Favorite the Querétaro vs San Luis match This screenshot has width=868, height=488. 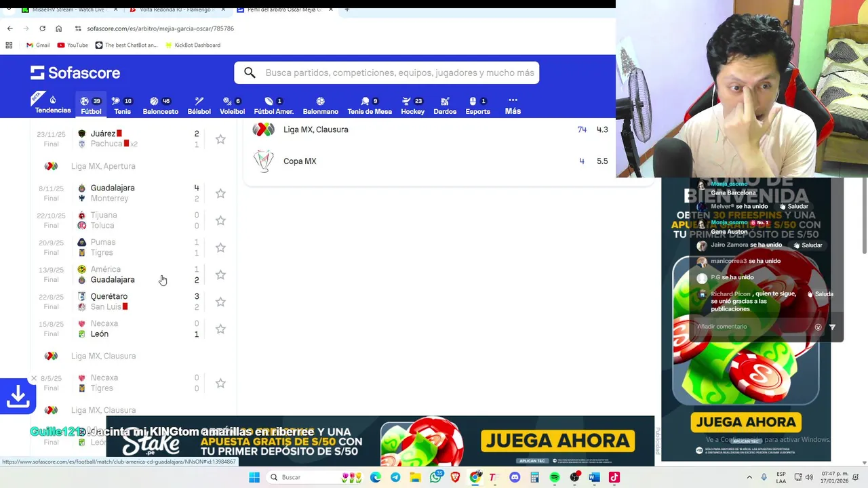(220, 302)
